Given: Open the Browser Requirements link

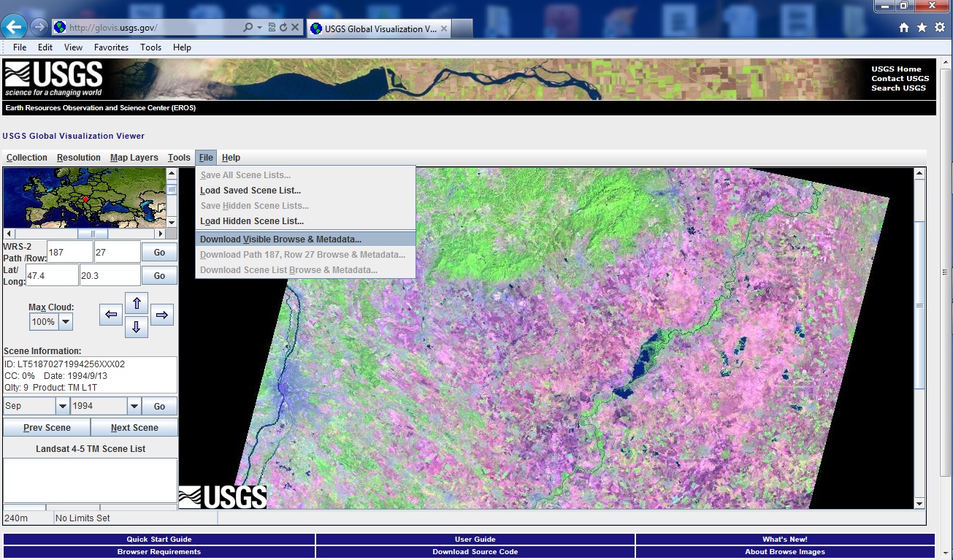Looking at the screenshot, I should click(159, 552).
